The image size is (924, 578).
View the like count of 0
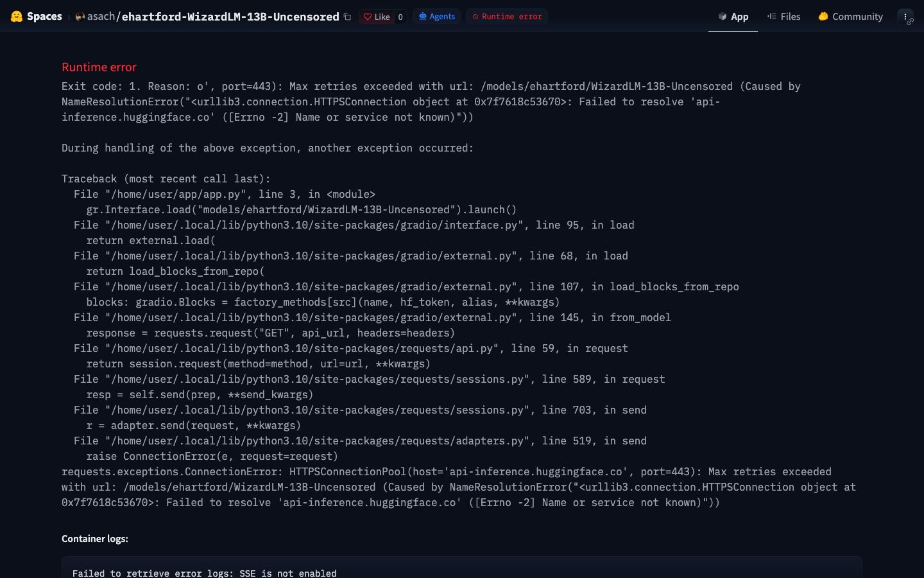[x=400, y=17]
